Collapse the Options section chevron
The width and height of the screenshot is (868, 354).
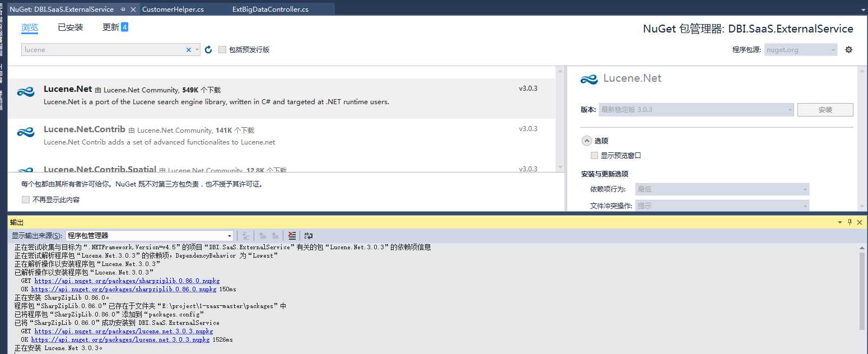coord(586,141)
